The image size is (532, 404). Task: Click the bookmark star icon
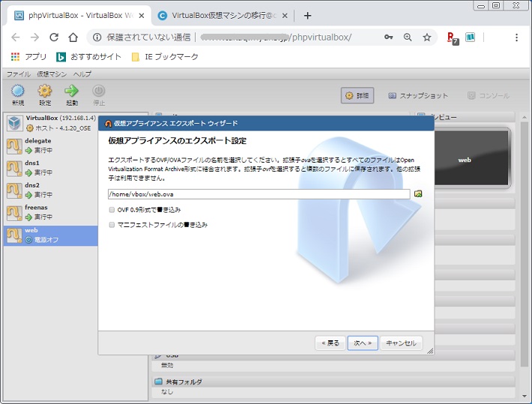coord(427,37)
